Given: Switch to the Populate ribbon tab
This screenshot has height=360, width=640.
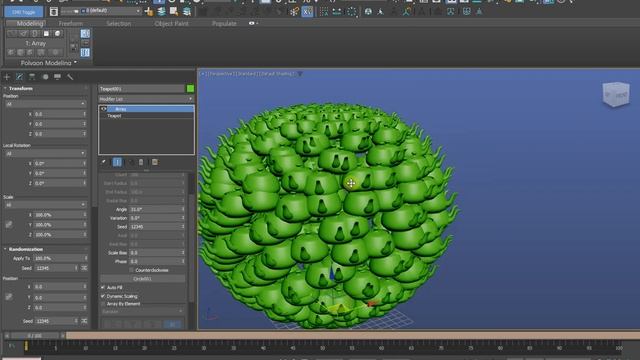Looking at the screenshot, I should tap(224, 23).
